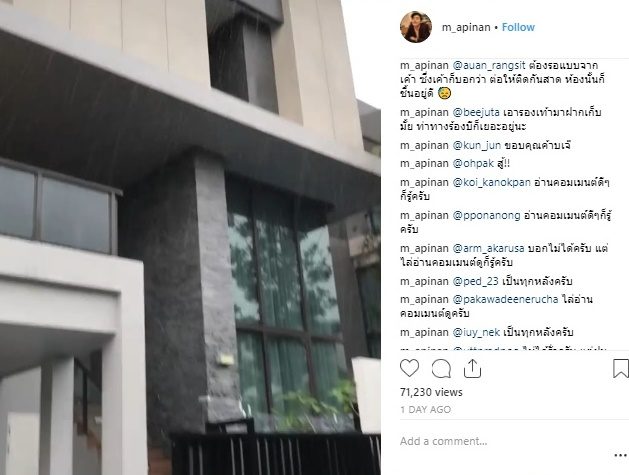Open m_apinan username in post header

tap(466, 28)
